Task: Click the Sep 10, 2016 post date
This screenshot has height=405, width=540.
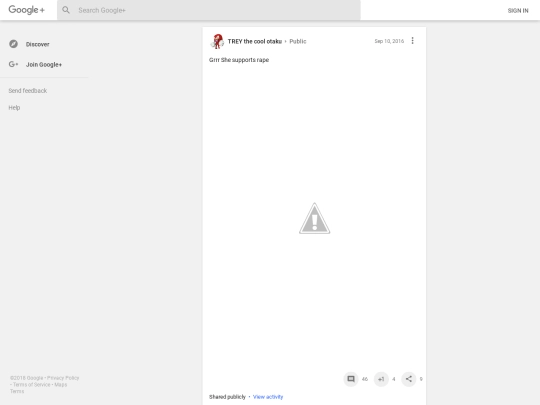Action: (389, 41)
